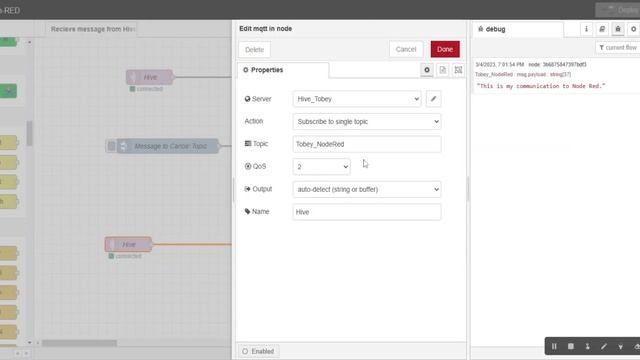Open the help book sidebar icon
Viewport: 640px width, 360px height.
pos(602,29)
